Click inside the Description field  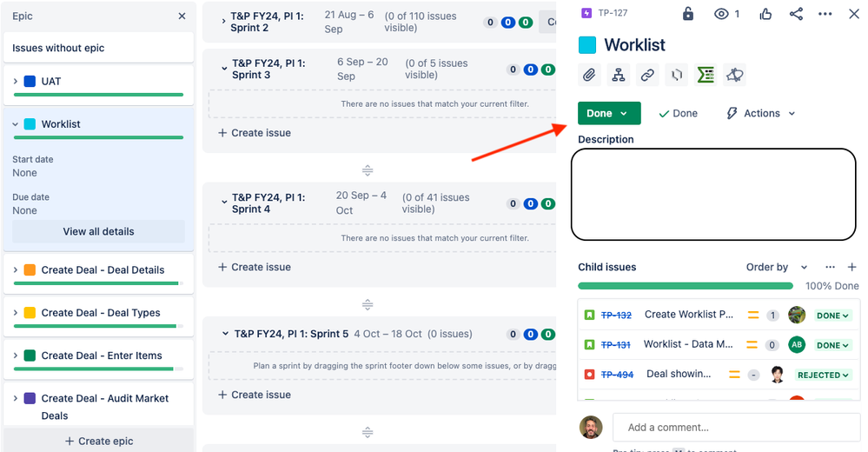click(x=713, y=195)
